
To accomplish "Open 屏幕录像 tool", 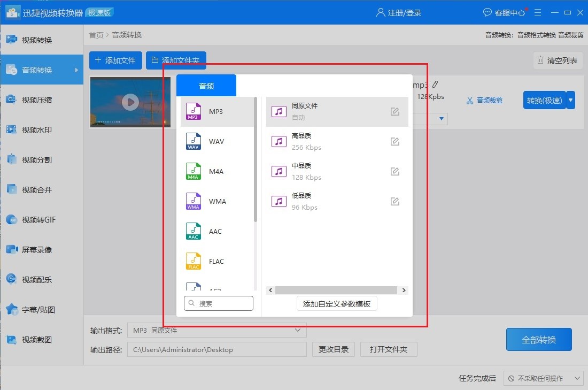I will pyautogui.click(x=41, y=250).
